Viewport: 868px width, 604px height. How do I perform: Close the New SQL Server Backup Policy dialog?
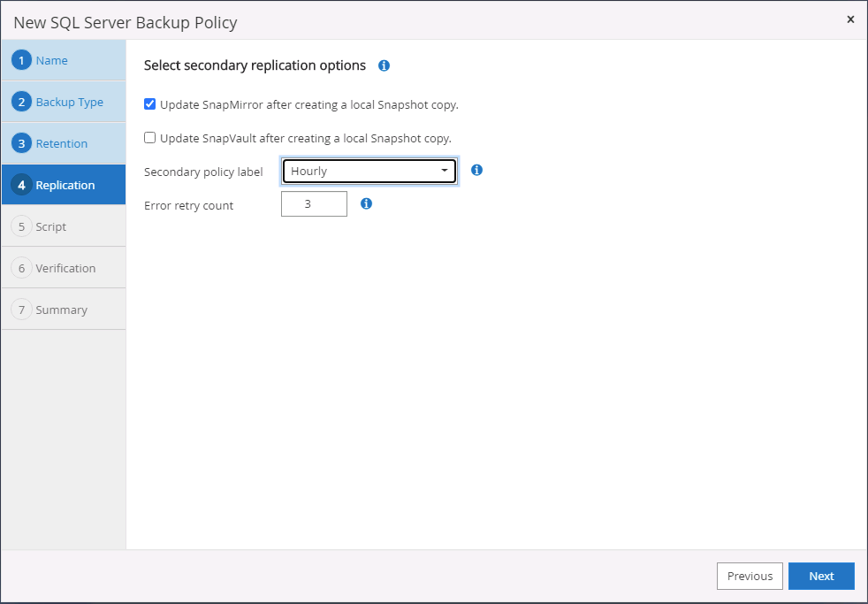point(850,19)
